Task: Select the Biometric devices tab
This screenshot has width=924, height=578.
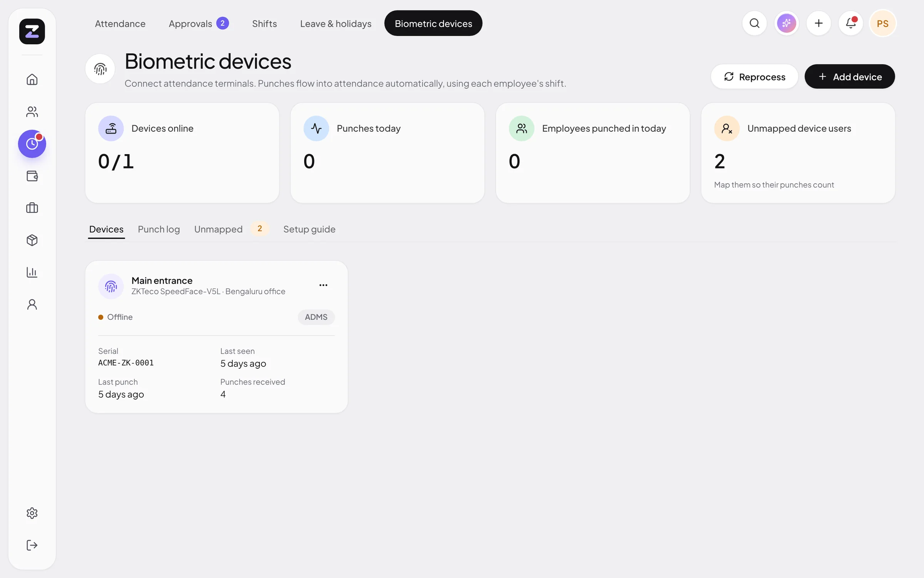Action: coord(433,24)
